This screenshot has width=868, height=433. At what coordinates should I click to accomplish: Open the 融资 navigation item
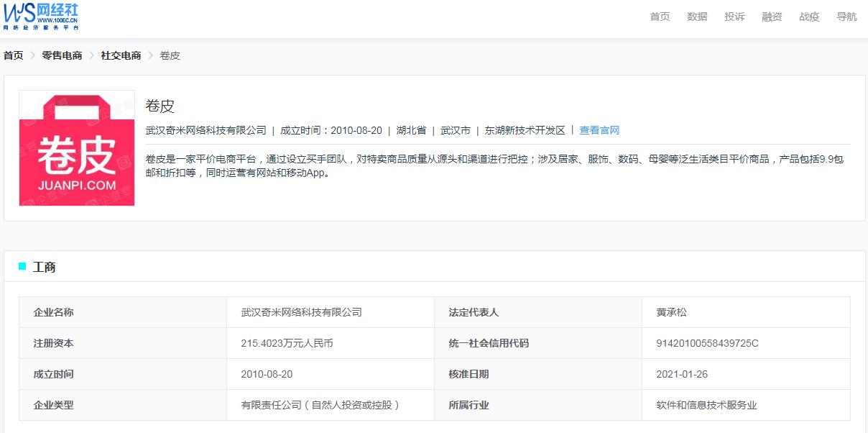(772, 16)
